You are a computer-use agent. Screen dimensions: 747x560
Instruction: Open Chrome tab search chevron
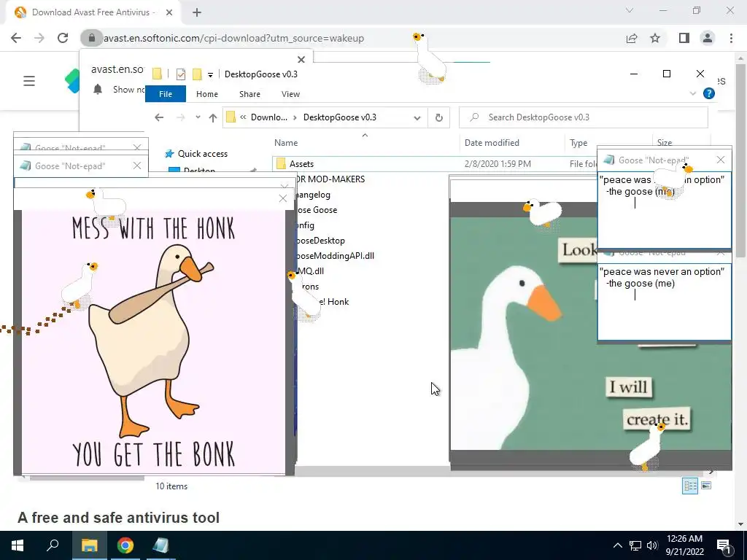pos(630,10)
